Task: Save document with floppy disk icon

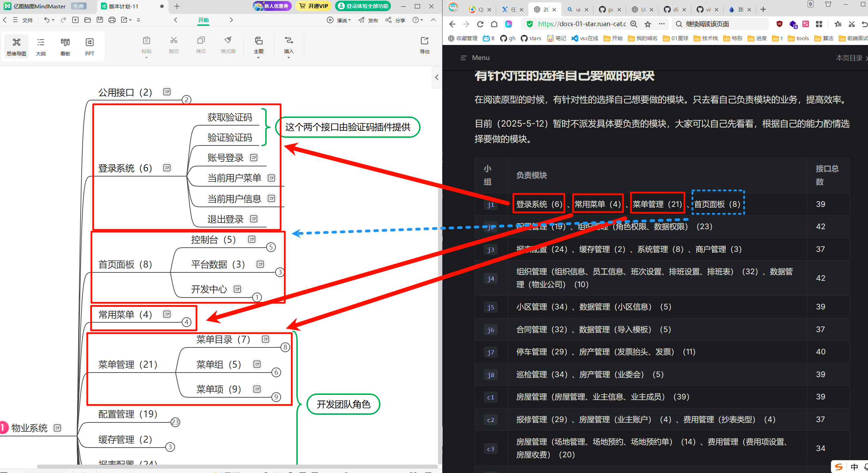Action: 100,20
